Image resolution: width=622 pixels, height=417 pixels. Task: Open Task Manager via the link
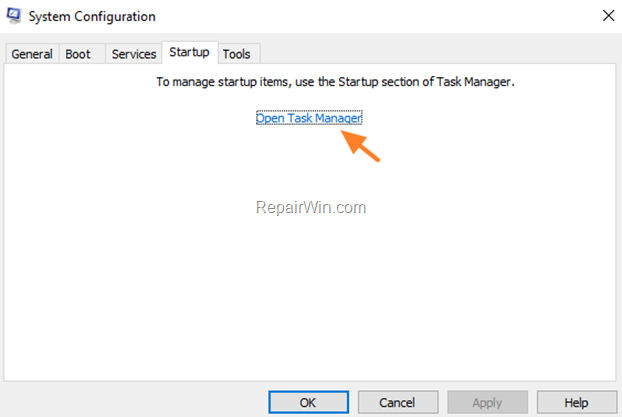309,118
